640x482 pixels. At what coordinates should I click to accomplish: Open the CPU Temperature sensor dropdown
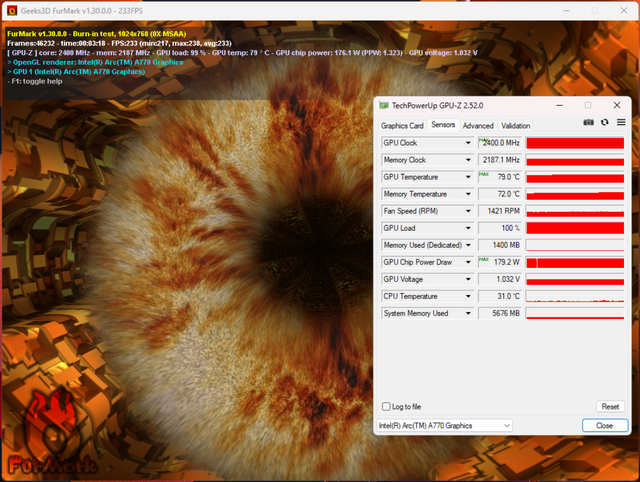coord(468,296)
